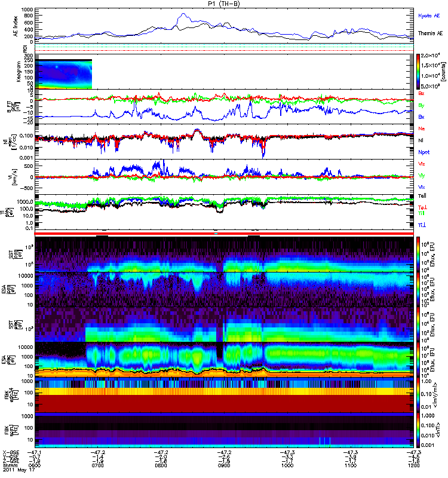Click the 1100 time tick label

click(x=351, y=465)
